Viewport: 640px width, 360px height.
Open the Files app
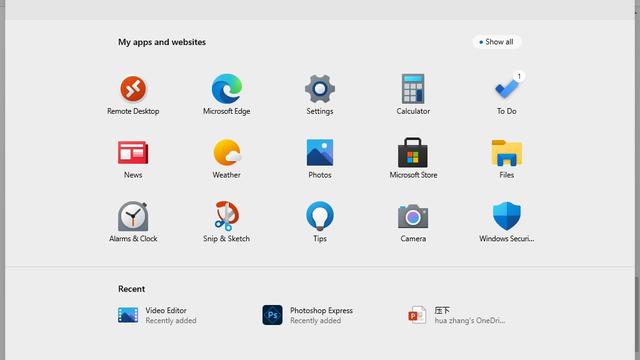pos(507,159)
